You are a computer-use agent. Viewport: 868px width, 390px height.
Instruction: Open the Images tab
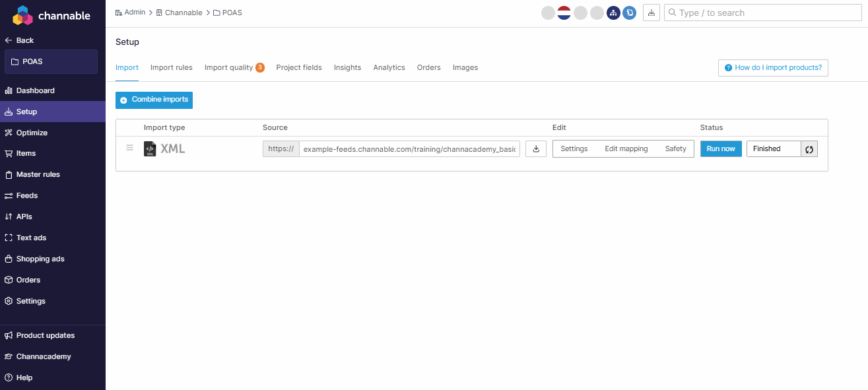pos(465,67)
